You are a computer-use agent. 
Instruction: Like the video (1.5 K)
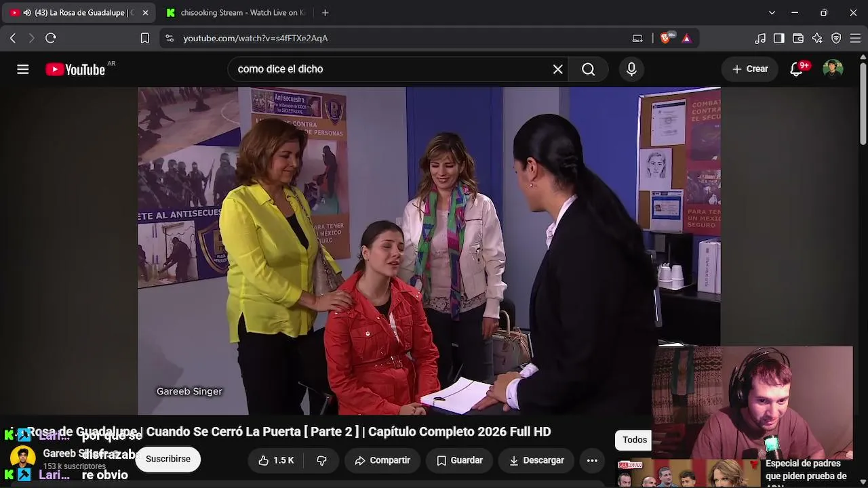(x=276, y=460)
